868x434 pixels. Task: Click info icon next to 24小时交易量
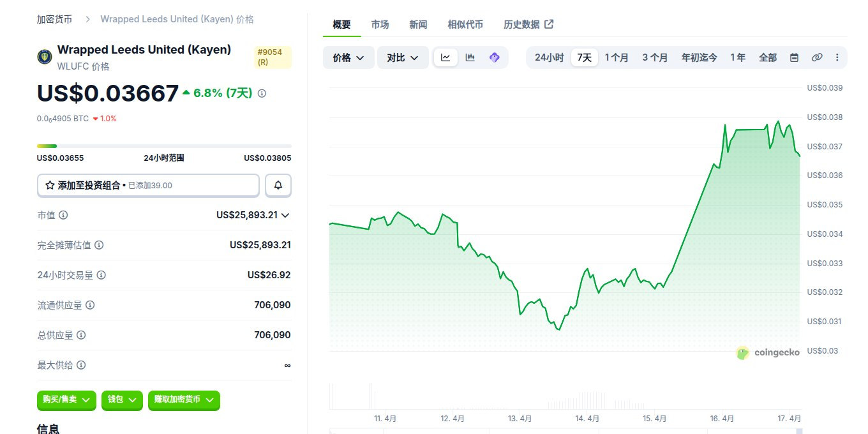[x=101, y=275]
